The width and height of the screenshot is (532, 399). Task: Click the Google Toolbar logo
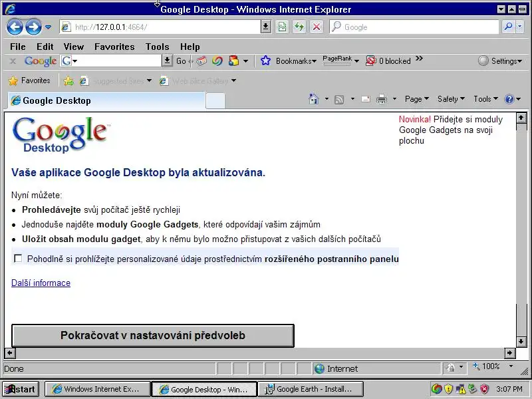pos(41,61)
